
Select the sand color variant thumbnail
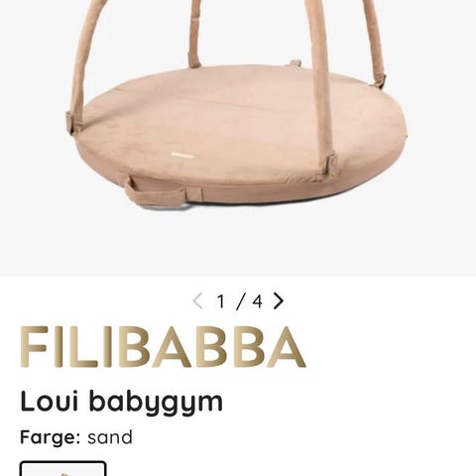pos(62,468)
